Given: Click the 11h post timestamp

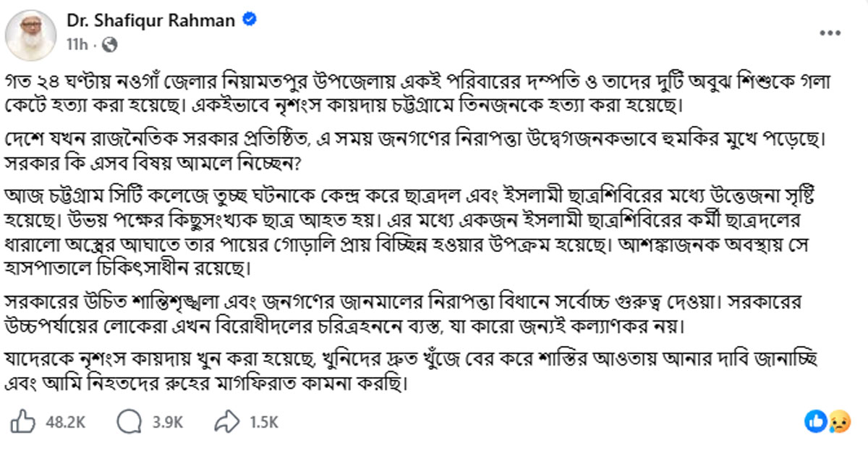Looking at the screenshot, I should point(76,44).
